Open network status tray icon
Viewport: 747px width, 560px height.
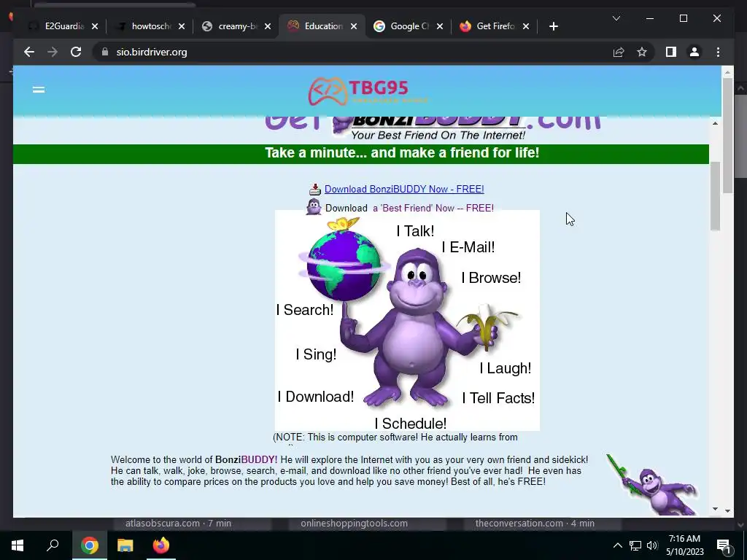coord(635,545)
